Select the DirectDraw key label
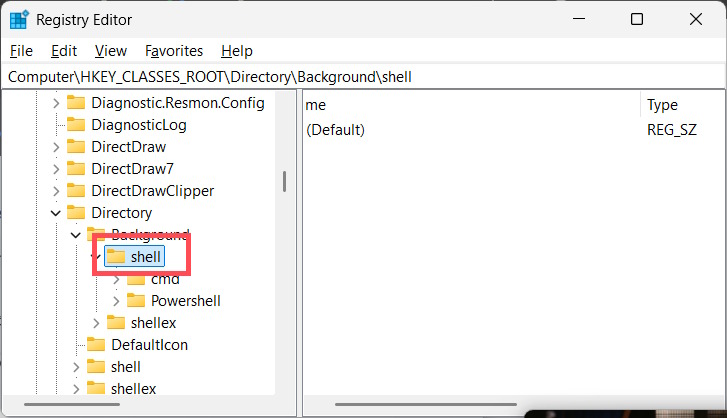Screen dimensions: 727x418 (x=129, y=147)
